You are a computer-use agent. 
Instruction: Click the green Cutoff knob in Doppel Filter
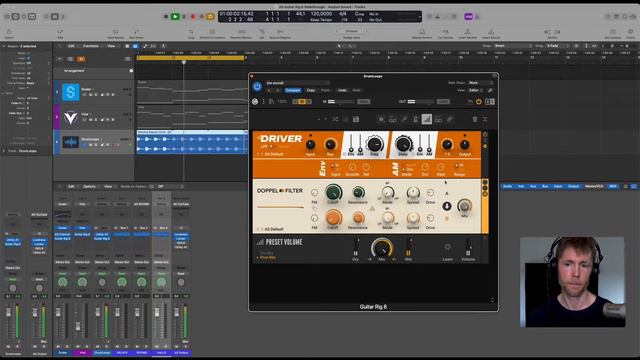pyautogui.click(x=333, y=192)
